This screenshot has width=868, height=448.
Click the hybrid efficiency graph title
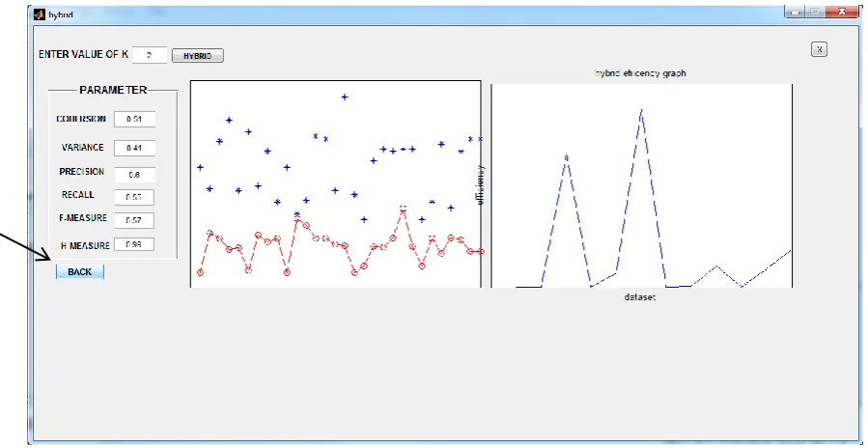click(640, 73)
